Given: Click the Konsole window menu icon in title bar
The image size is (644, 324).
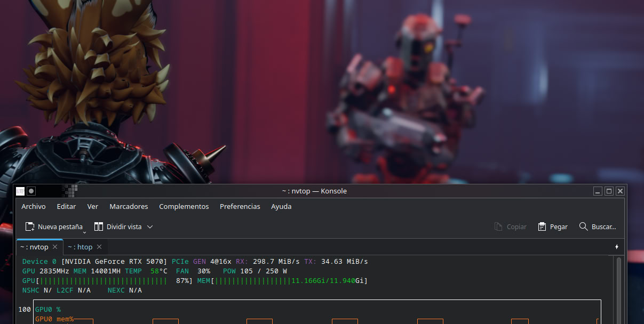Looking at the screenshot, I should pos(20,191).
